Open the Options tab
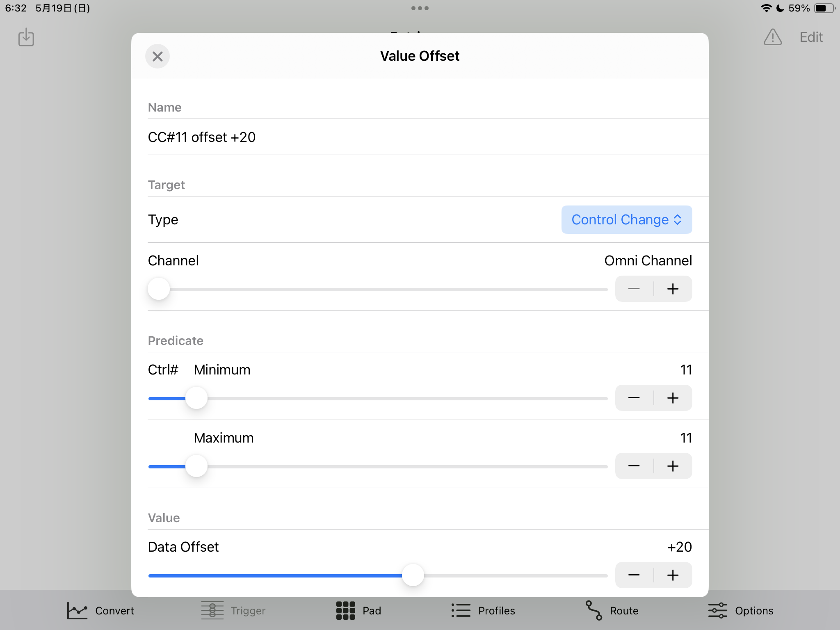Screen dimensions: 840x630 click(741, 611)
